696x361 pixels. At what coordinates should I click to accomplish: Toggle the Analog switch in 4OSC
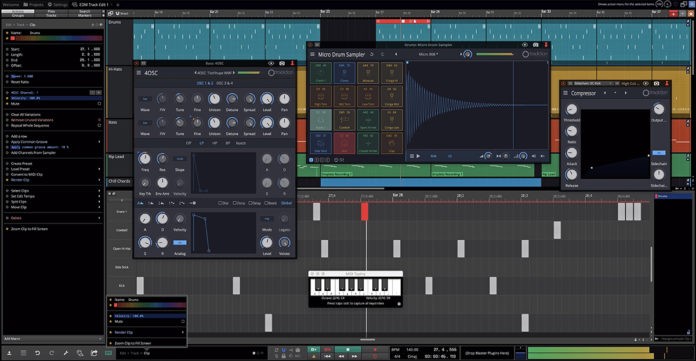[x=179, y=242]
